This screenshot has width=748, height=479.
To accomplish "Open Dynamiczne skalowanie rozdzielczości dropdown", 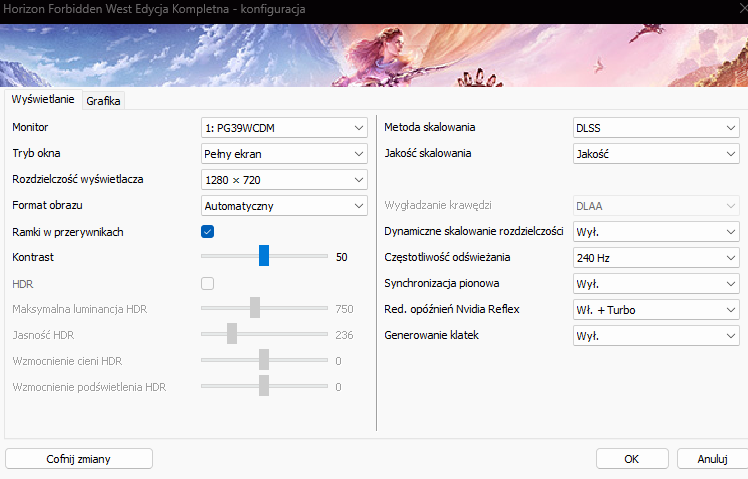I will (x=656, y=232).
